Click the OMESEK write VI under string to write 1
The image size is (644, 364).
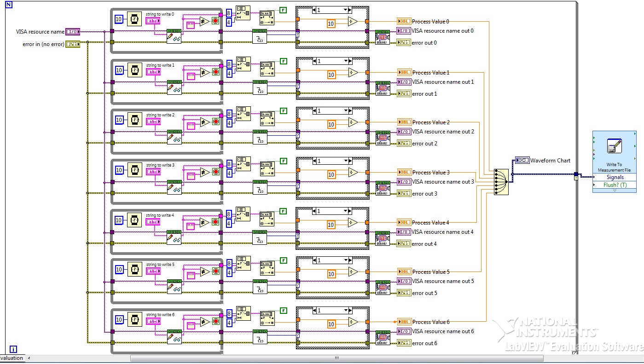(174, 87)
